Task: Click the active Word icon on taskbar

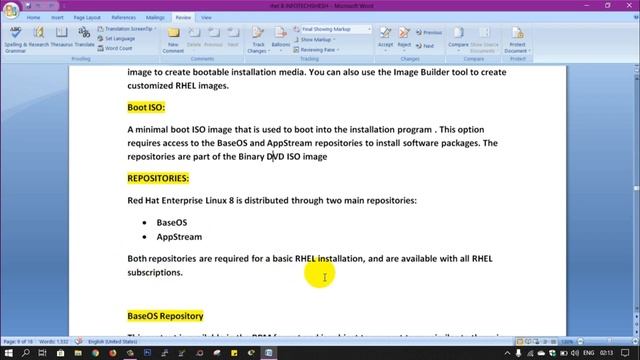Action: (x=269, y=353)
